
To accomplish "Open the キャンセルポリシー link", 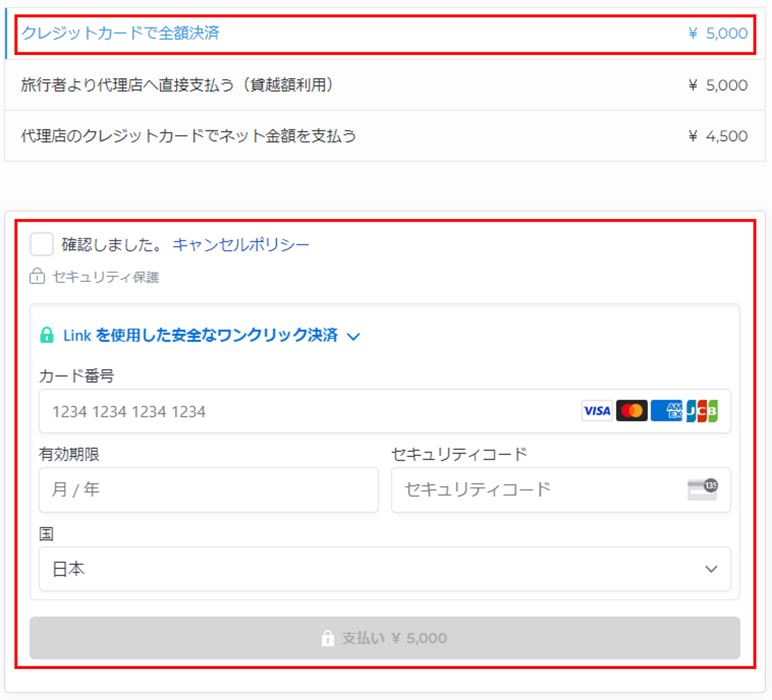I will (241, 244).
